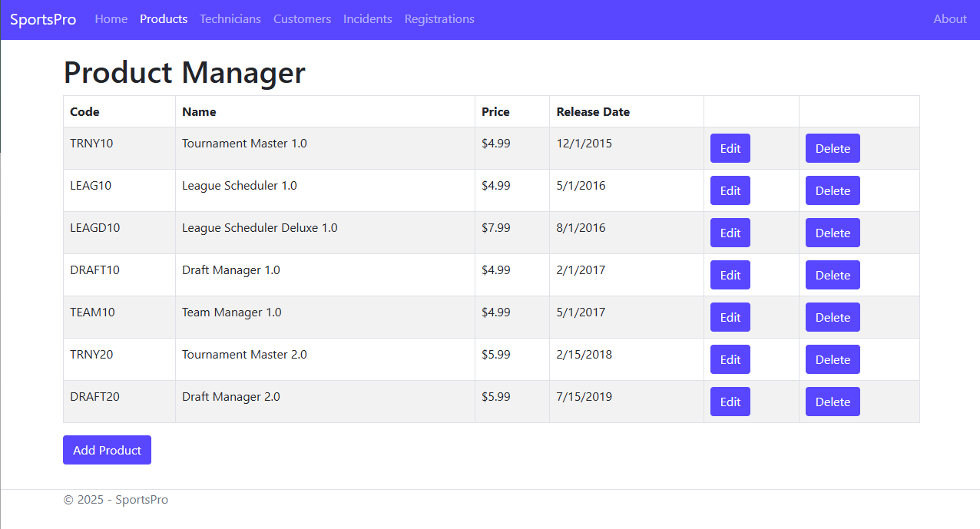Delete the Team Manager 1.0 row
Screen dimensions: 980x529
click(x=833, y=317)
